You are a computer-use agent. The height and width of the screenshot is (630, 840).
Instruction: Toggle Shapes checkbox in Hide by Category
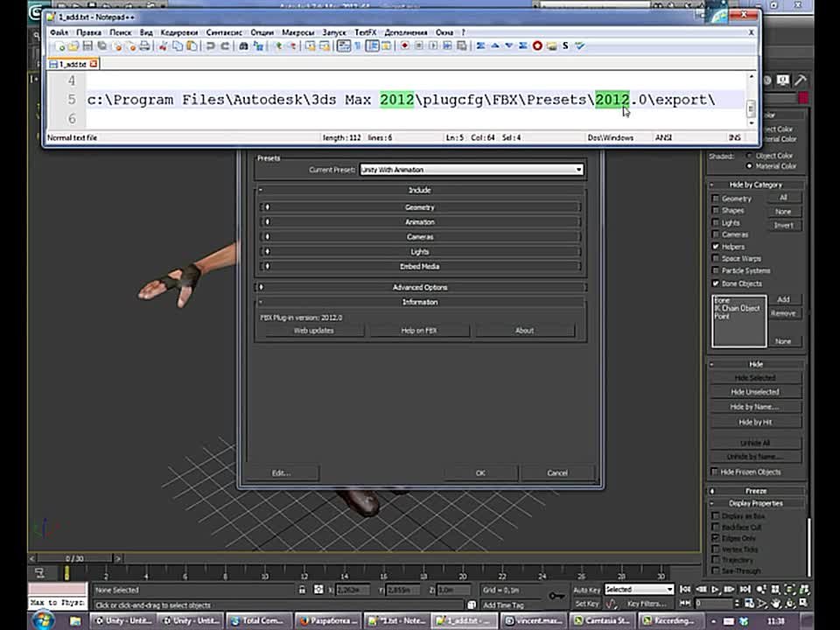tap(716, 211)
